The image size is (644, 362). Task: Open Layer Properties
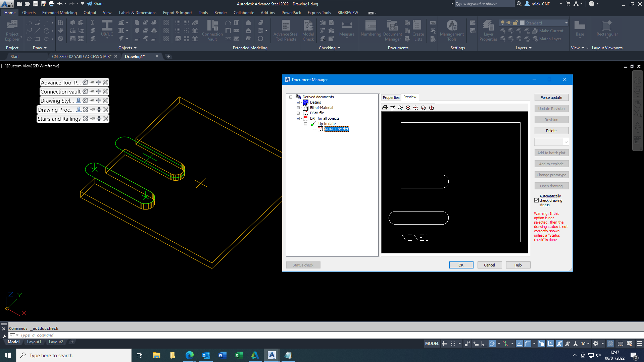pos(488,30)
